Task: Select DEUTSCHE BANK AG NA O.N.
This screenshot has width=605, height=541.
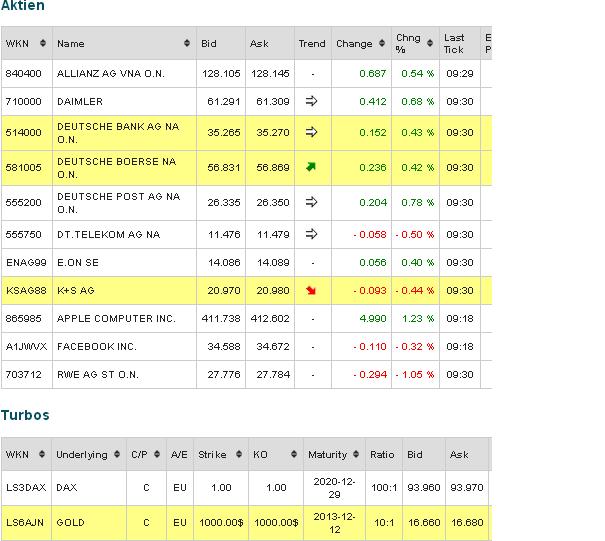Action: (x=118, y=133)
